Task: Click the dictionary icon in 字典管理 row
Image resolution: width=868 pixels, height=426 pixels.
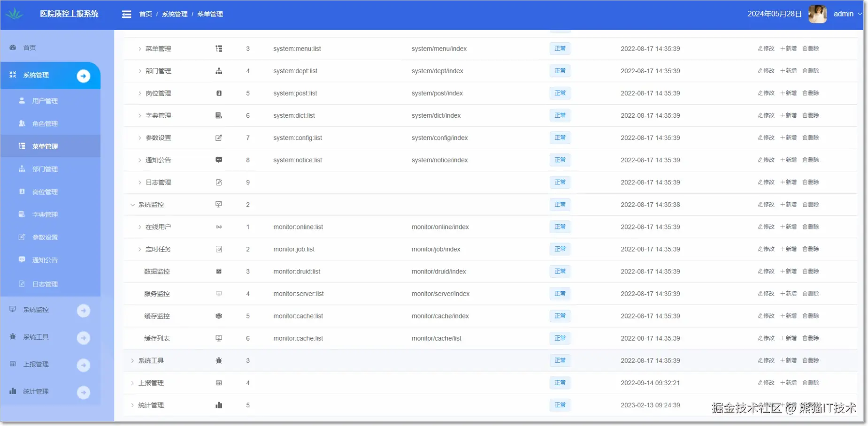Action: (219, 115)
